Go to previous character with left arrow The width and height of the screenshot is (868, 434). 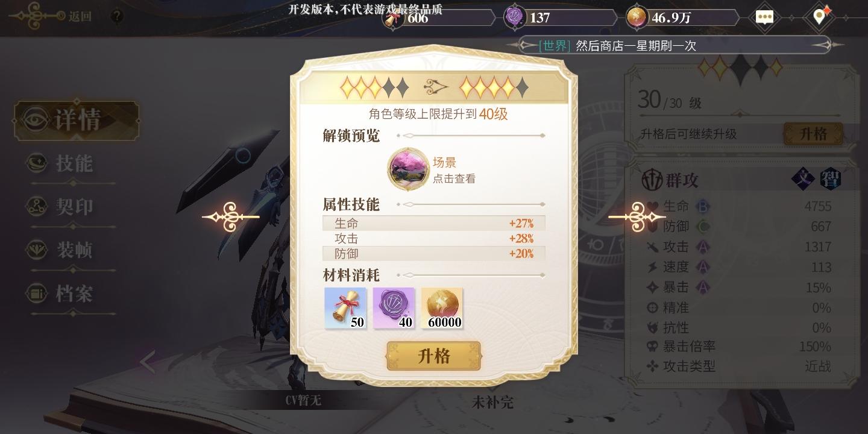pyautogui.click(x=148, y=362)
